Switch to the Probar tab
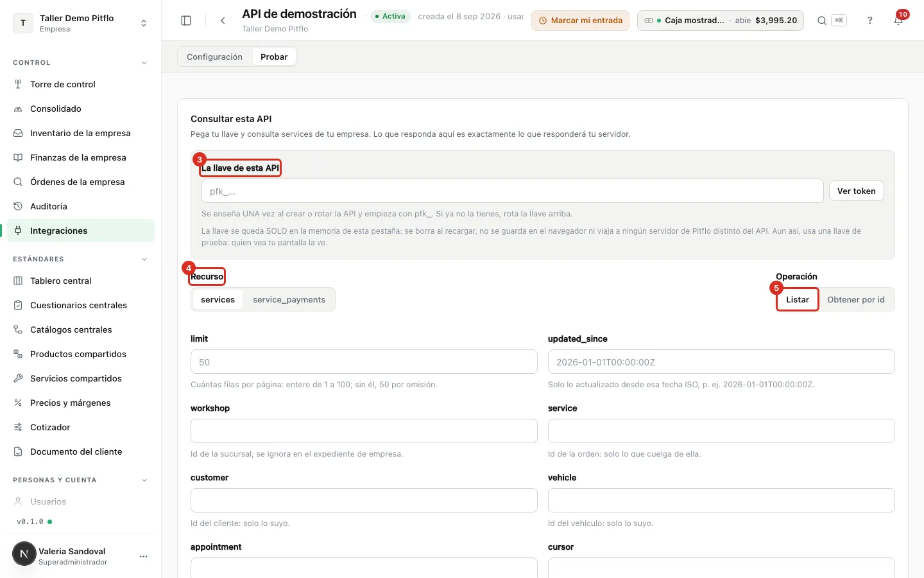Screen dimensions: 924x578 click(274, 57)
